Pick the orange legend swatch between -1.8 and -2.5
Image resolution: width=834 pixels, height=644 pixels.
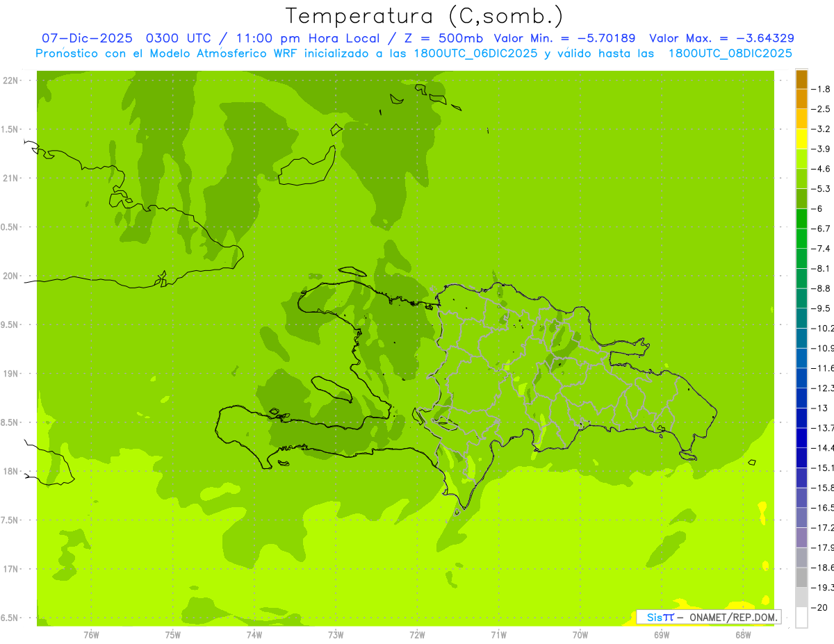point(801,99)
